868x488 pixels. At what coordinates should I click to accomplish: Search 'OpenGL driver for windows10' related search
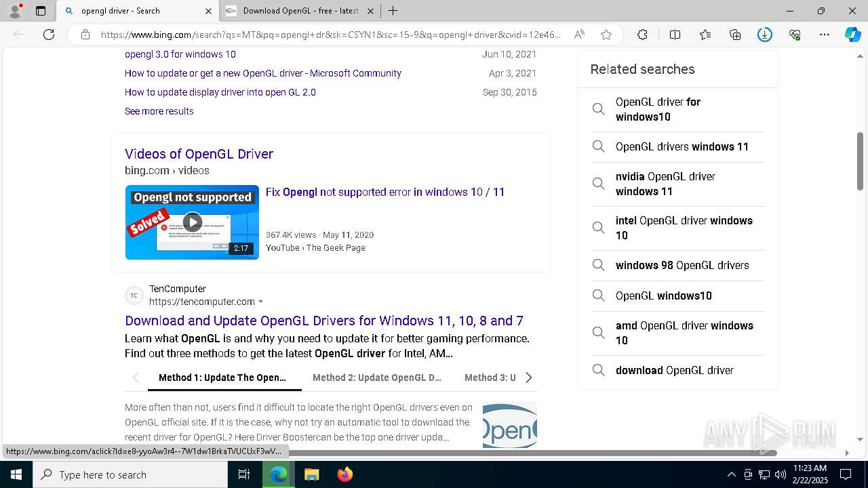pyautogui.click(x=678, y=109)
